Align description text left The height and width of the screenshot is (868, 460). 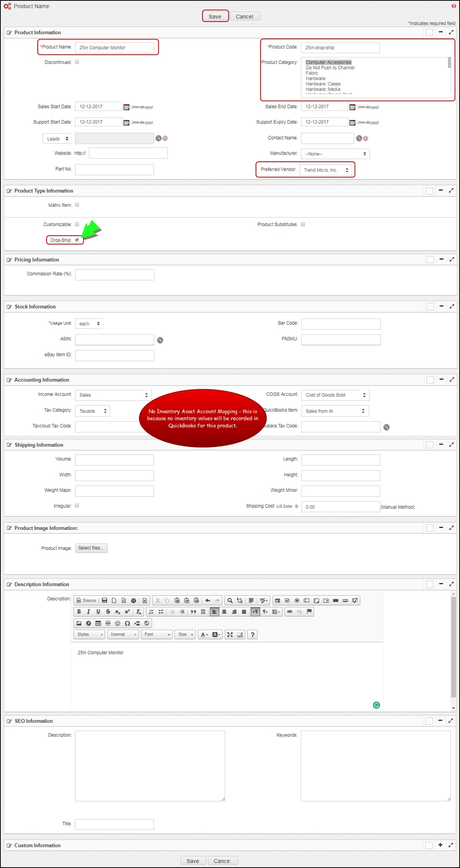coord(214,612)
